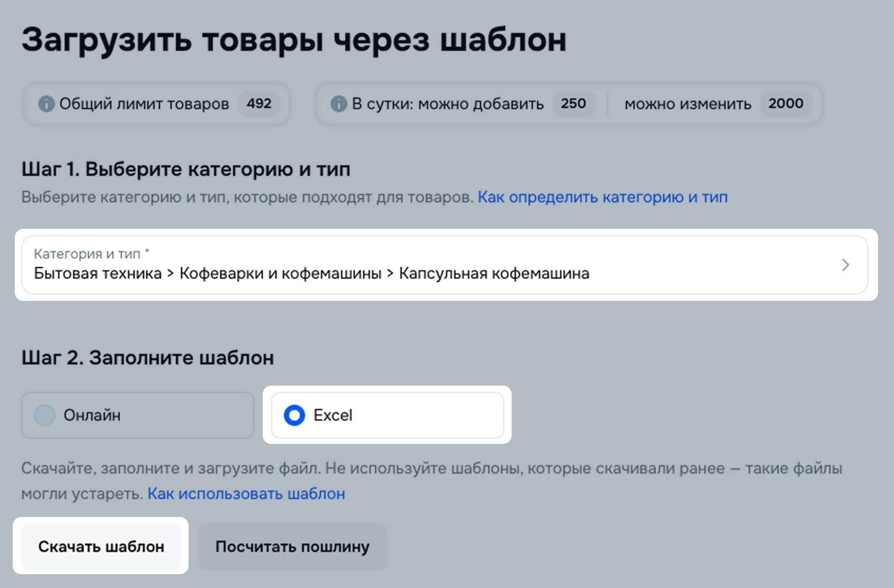Select the Онлайн radio option
Viewport: 894px width, 588px height.
(x=44, y=415)
